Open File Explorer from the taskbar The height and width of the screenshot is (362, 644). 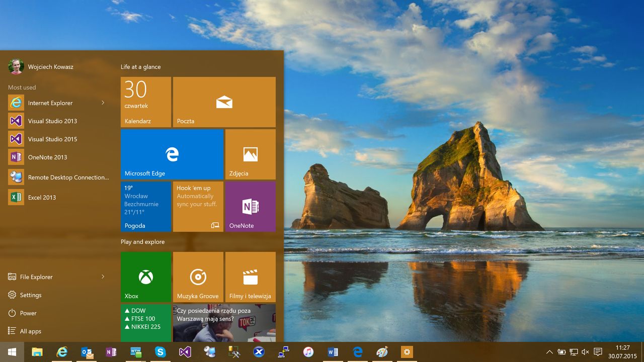(37, 352)
